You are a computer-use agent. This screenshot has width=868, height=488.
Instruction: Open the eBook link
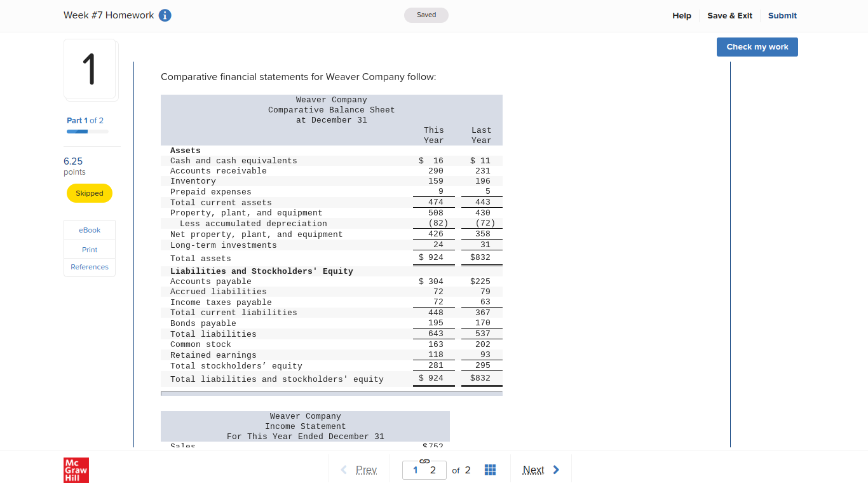coord(89,230)
